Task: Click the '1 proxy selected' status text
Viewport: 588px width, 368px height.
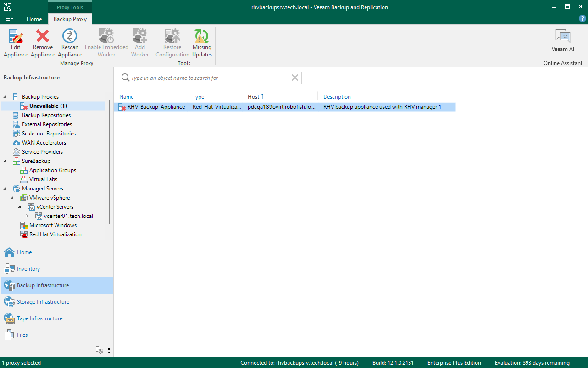Action: (22, 363)
